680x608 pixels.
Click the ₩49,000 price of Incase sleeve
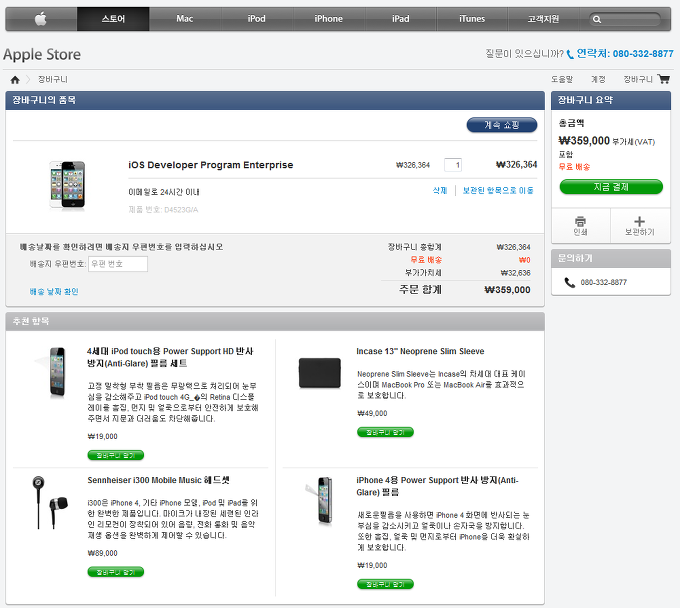[372, 413]
